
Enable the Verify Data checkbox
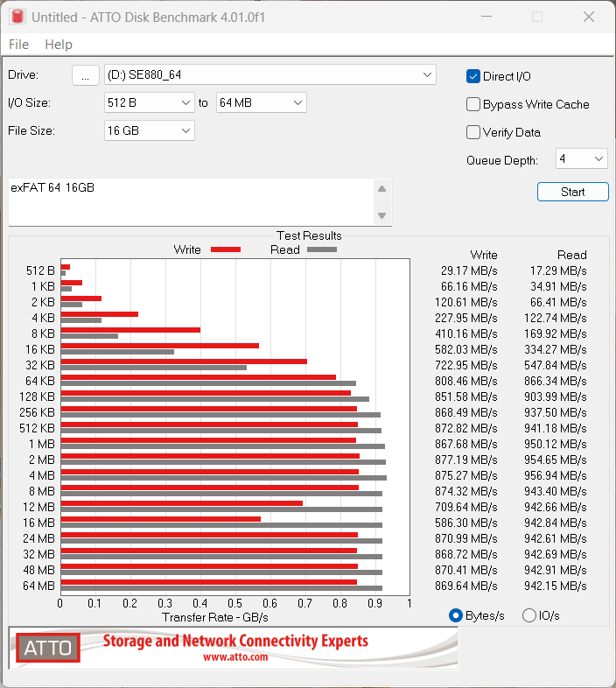pyautogui.click(x=473, y=132)
